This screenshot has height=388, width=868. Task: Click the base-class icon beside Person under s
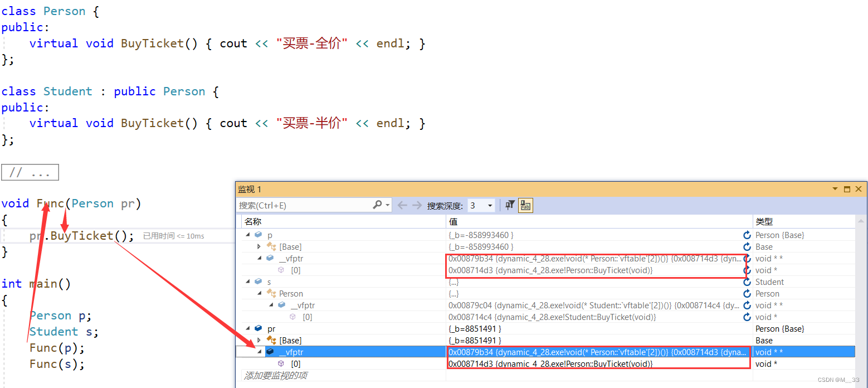point(271,294)
